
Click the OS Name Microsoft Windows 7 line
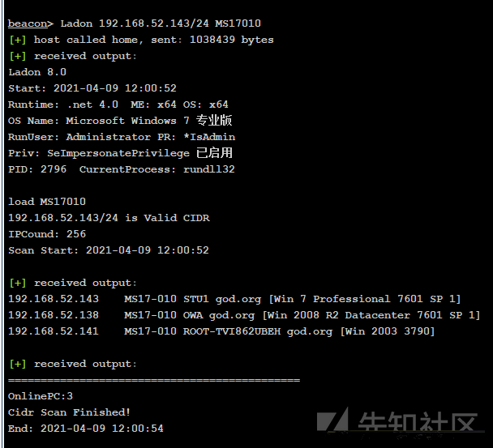tap(120, 121)
